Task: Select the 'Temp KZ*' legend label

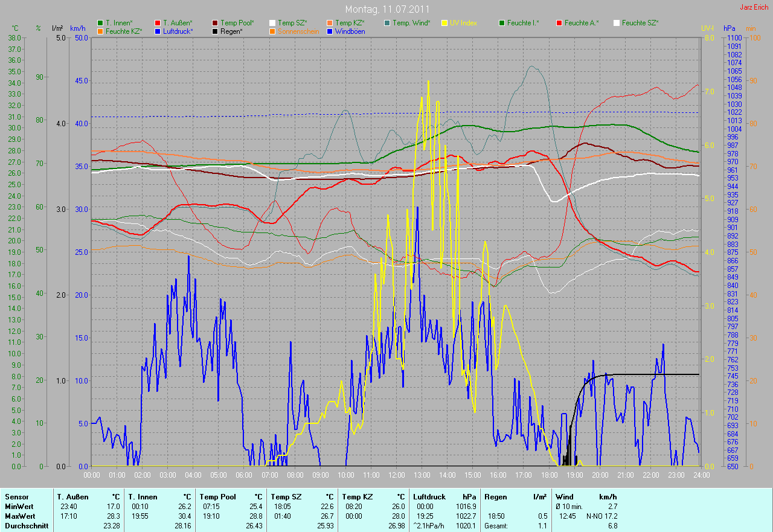Action: pyautogui.click(x=350, y=23)
